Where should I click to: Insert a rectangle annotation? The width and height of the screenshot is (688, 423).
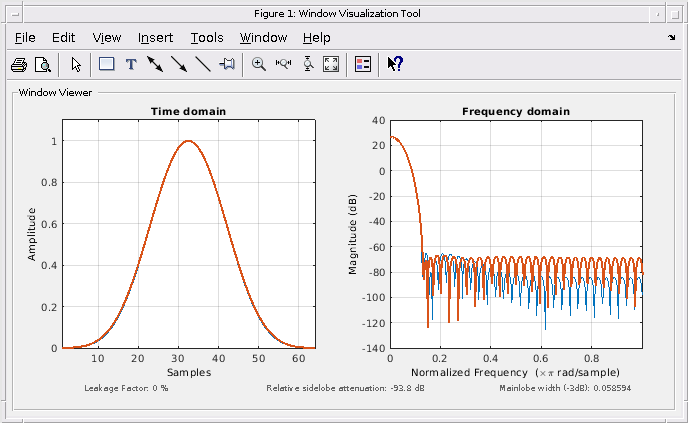(107, 65)
